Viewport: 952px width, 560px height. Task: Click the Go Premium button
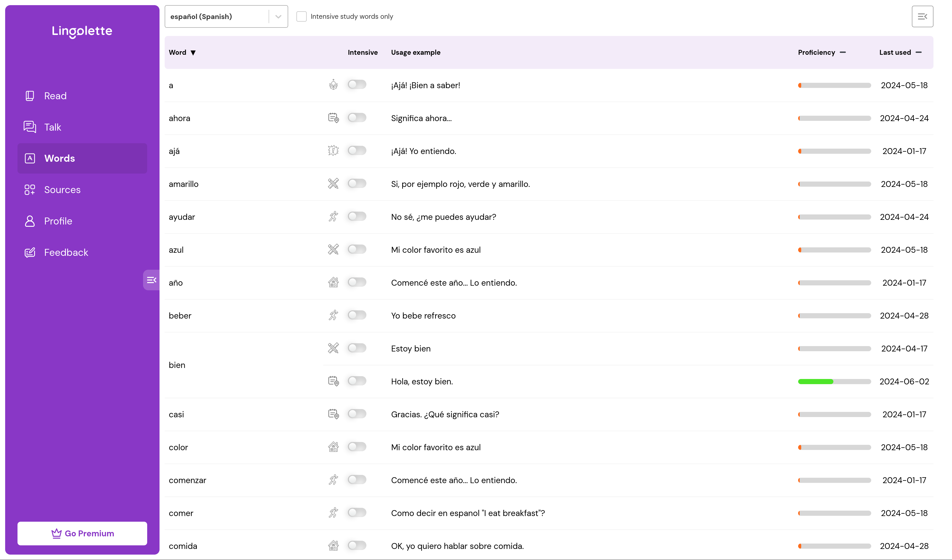[x=82, y=533]
